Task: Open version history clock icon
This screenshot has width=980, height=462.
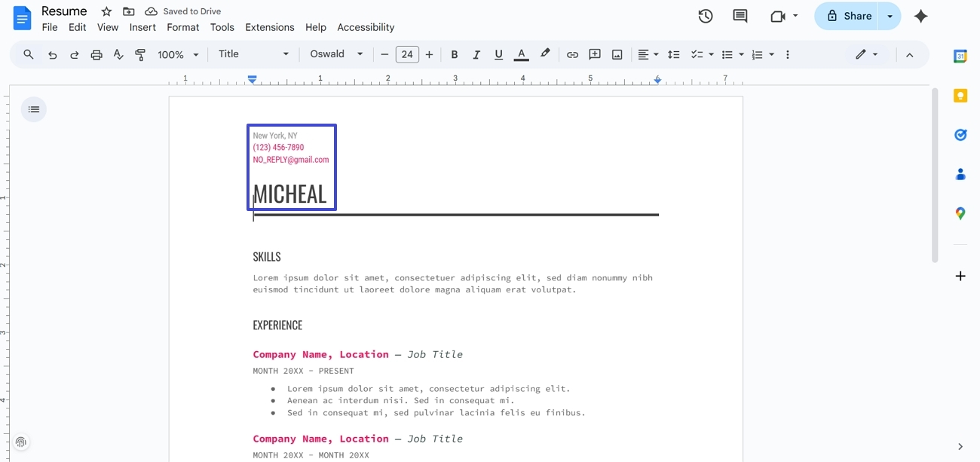Action: pyautogui.click(x=706, y=16)
